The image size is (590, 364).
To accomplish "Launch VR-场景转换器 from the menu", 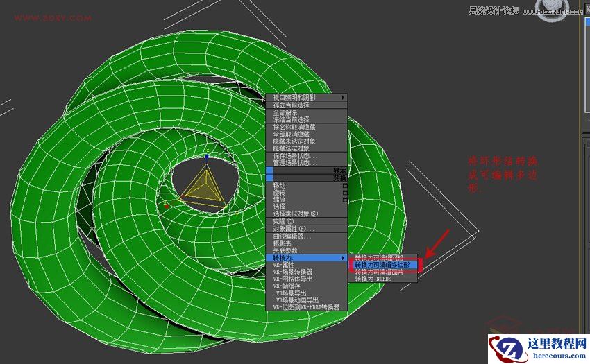I will (307, 272).
